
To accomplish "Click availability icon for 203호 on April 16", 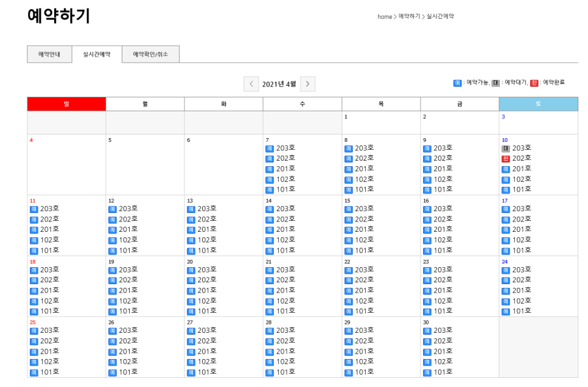I will click(x=427, y=209).
